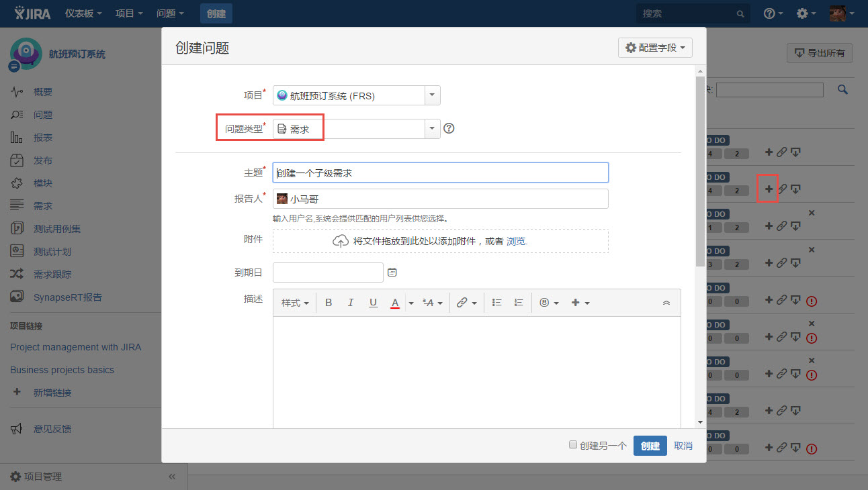
Task: Open 测试计划 in the sidebar
Action: [52, 252]
